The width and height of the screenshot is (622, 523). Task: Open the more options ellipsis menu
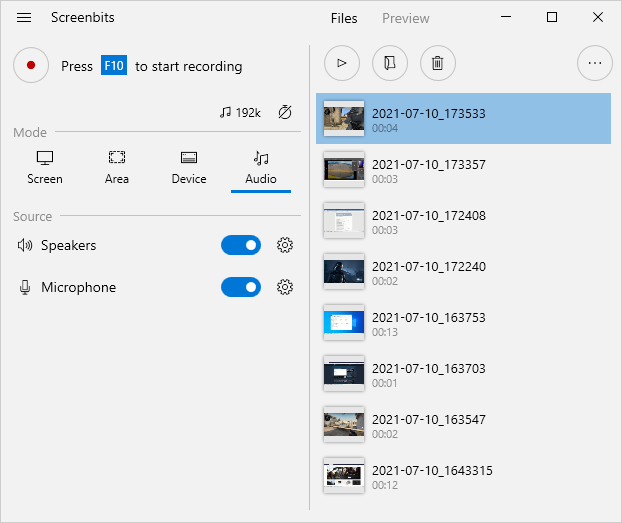[x=595, y=63]
